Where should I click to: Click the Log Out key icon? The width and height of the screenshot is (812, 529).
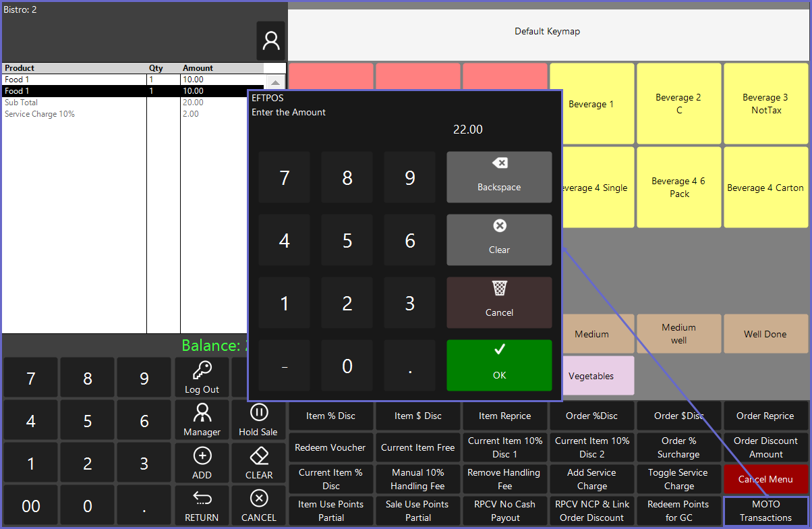pos(202,377)
